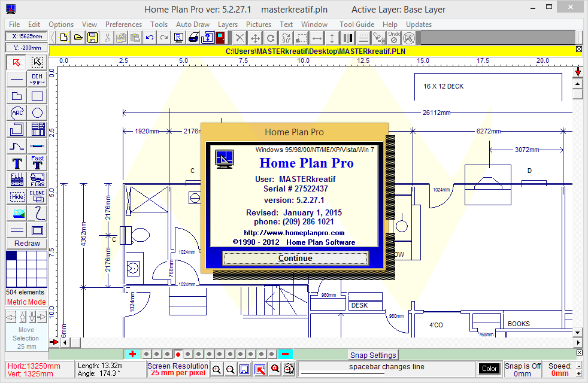Click the New file icon in toolbar
This screenshot has width=588, height=383.
tap(63, 38)
